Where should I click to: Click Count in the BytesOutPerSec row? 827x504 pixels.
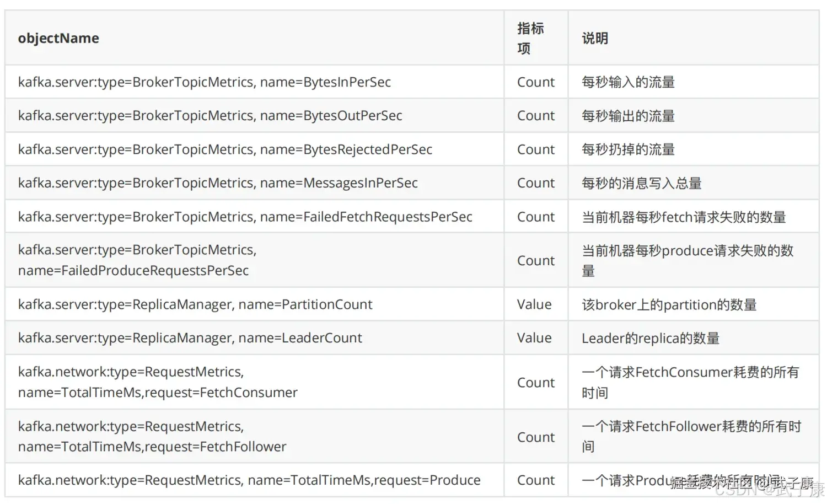tap(536, 116)
